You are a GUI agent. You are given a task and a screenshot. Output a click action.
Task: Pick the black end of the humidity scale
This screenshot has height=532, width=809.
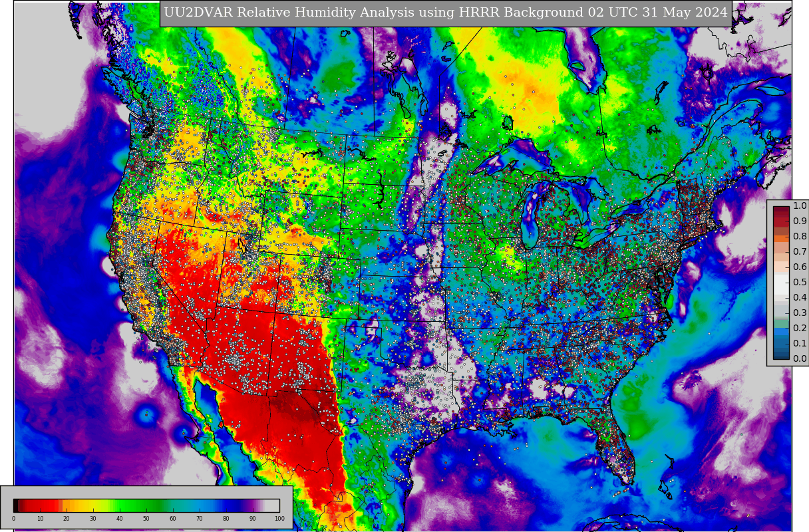pyautogui.click(x=17, y=505)
